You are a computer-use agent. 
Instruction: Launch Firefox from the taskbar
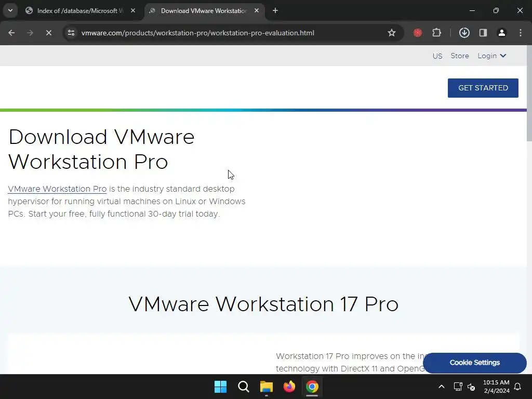tap(289, 387)
